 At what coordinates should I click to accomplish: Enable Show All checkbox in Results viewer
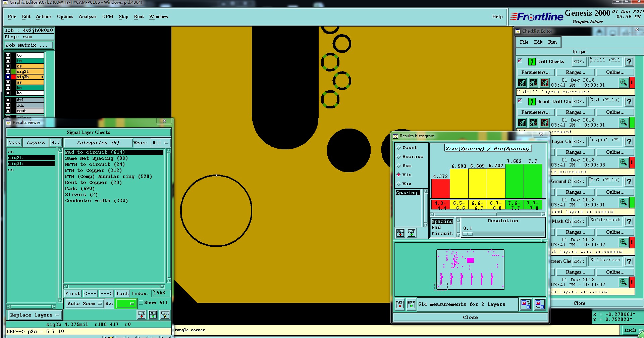(141, 303)
